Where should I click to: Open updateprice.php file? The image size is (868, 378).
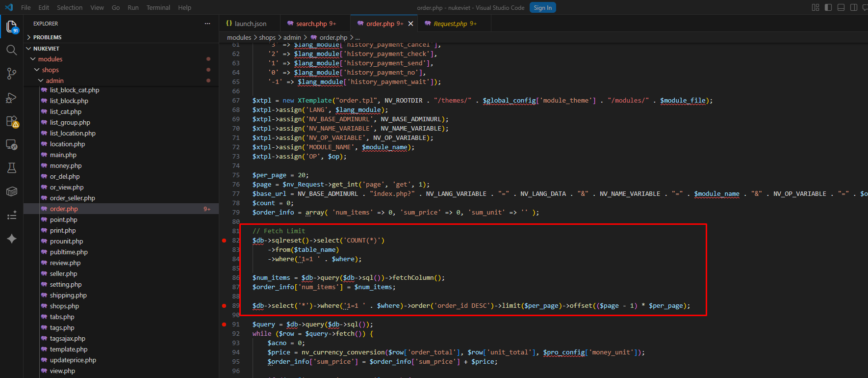coord(121,360)
